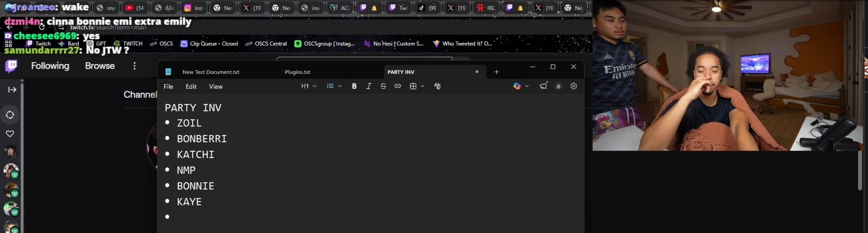Click the KAYE list item text
This screenshot has width=868, height=233.
tap(189, 202)
